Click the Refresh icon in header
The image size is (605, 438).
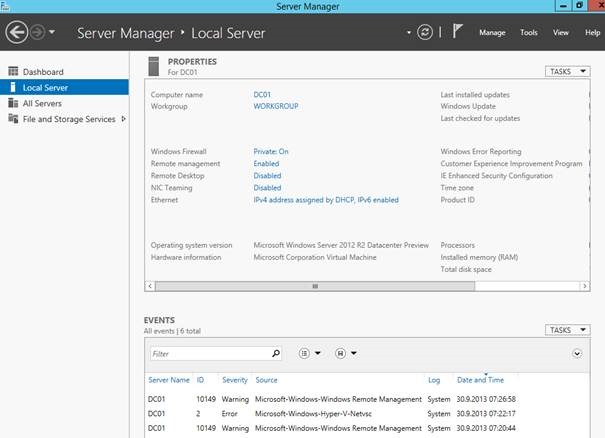pos(425,32)
